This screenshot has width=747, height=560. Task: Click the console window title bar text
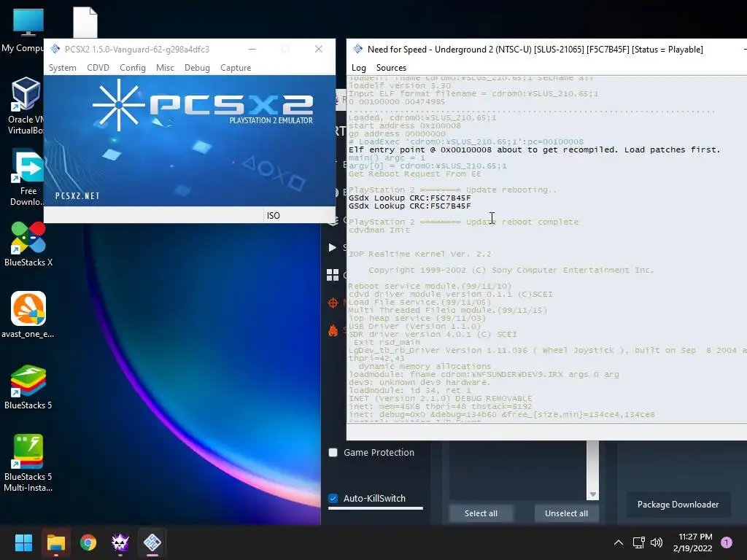tap(535, 49)
